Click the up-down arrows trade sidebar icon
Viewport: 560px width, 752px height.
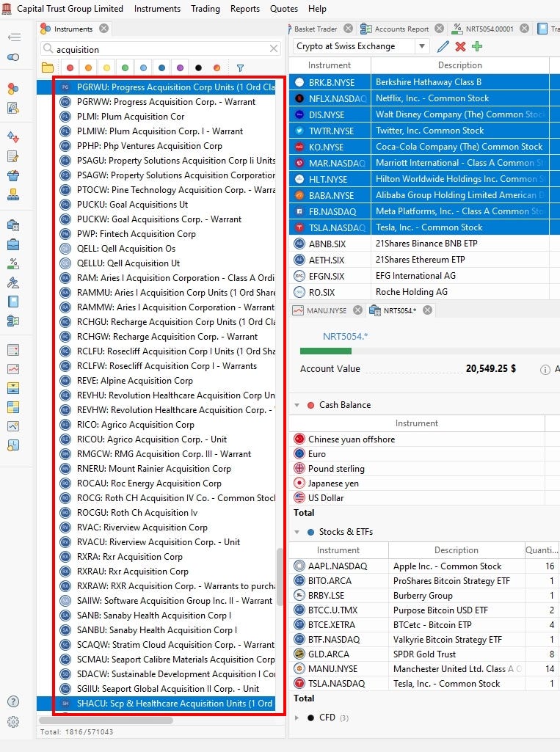(13, 137)
